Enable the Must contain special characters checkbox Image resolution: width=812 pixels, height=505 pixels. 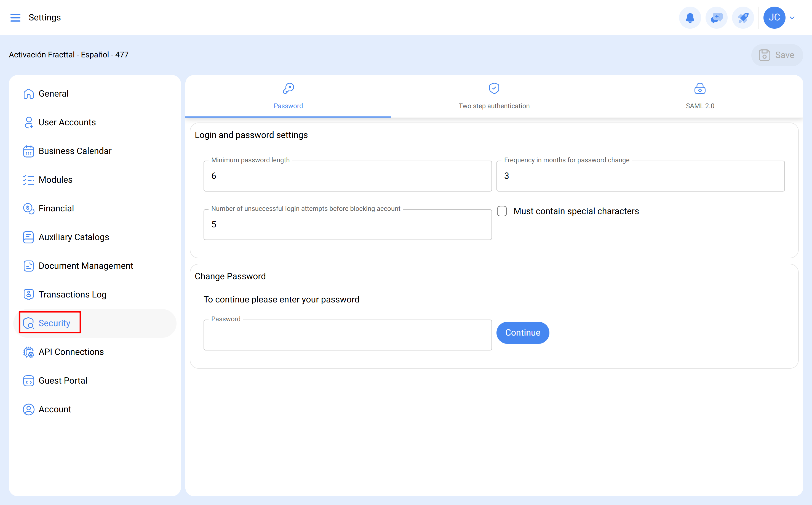tap(502, 211)
